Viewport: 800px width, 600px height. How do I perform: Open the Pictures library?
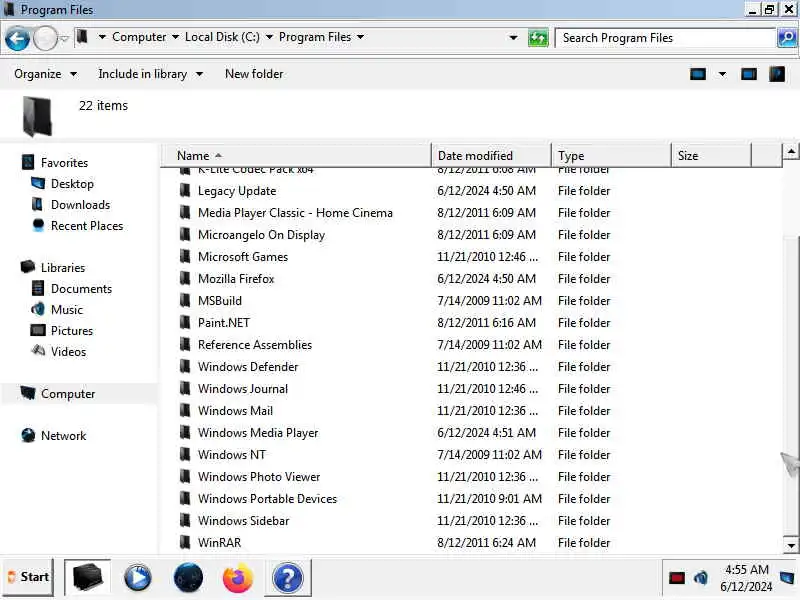71,331
